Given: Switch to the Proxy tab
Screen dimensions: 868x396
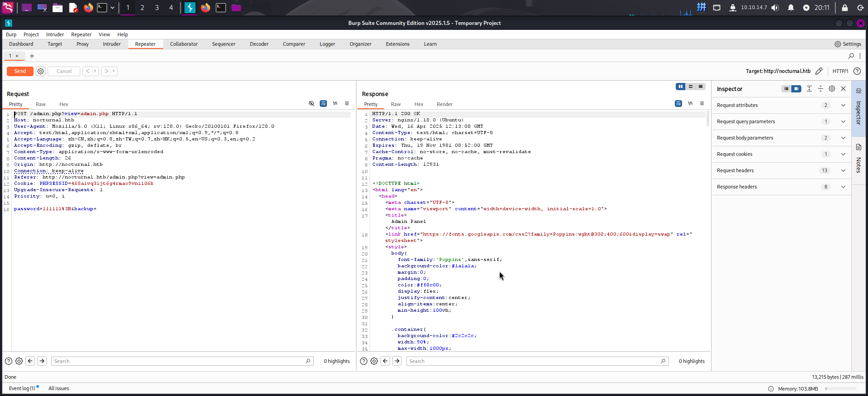Looking at the screenshot, I should coord(83,44).
